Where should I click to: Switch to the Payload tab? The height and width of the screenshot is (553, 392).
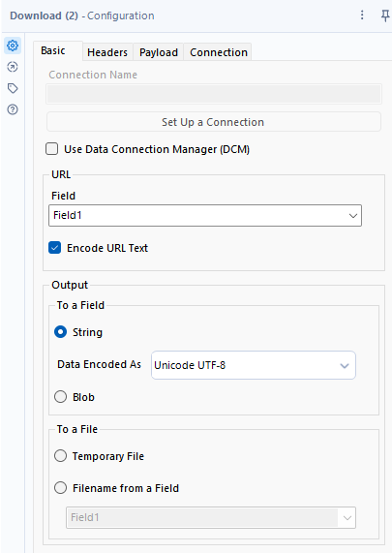point(159,52)
